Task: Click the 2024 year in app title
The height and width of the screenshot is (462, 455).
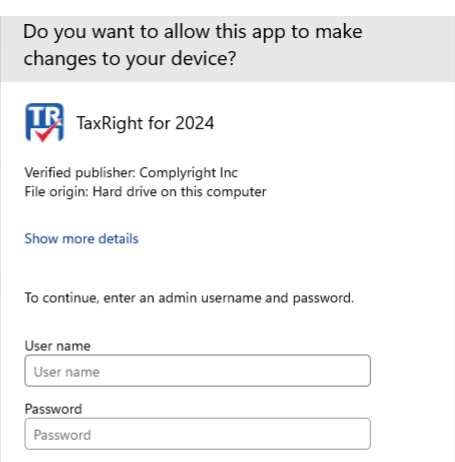Action: (195, 123)
